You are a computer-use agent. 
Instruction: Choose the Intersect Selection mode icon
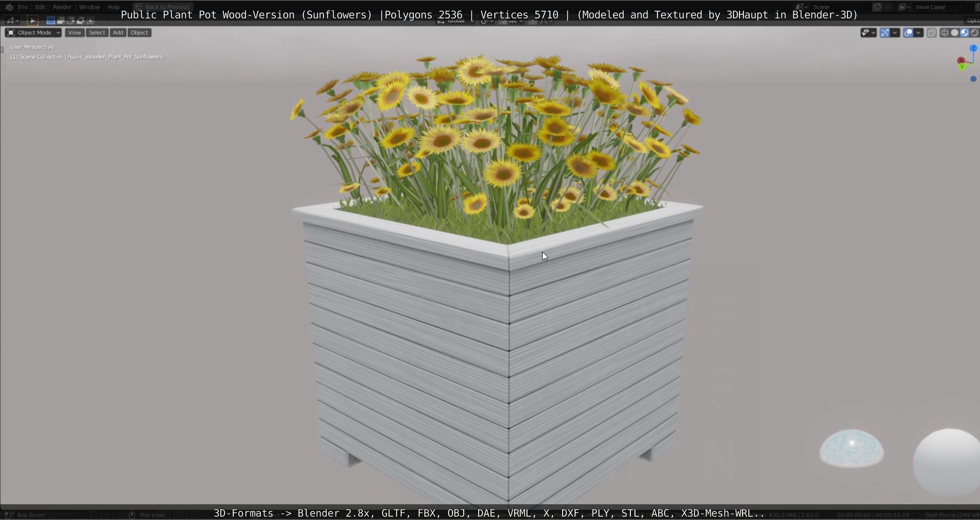91,21
